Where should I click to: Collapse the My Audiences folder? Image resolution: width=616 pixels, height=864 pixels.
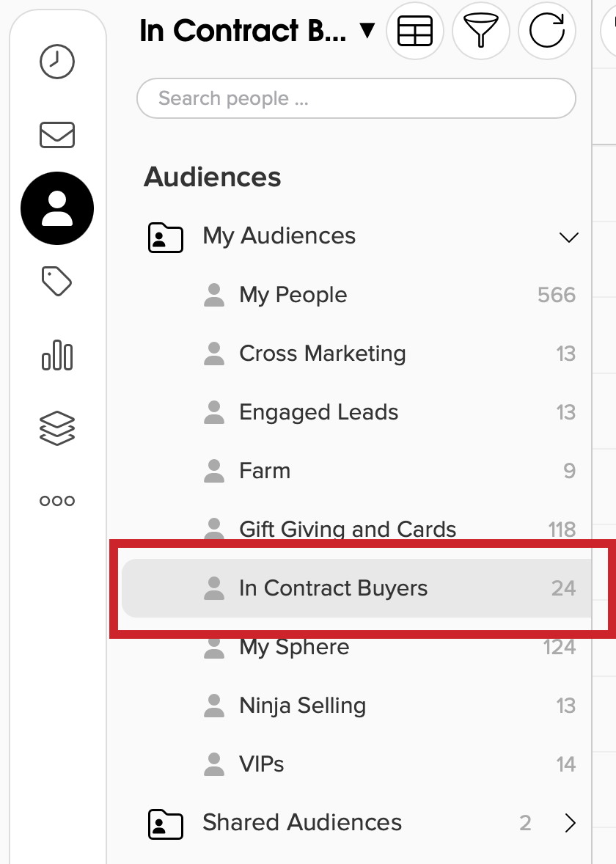click(568, 237)
